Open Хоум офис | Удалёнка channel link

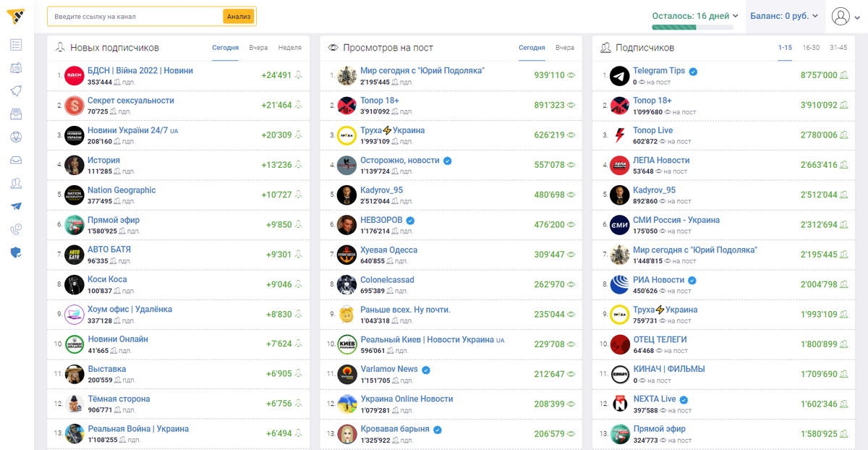coord(129,309)
